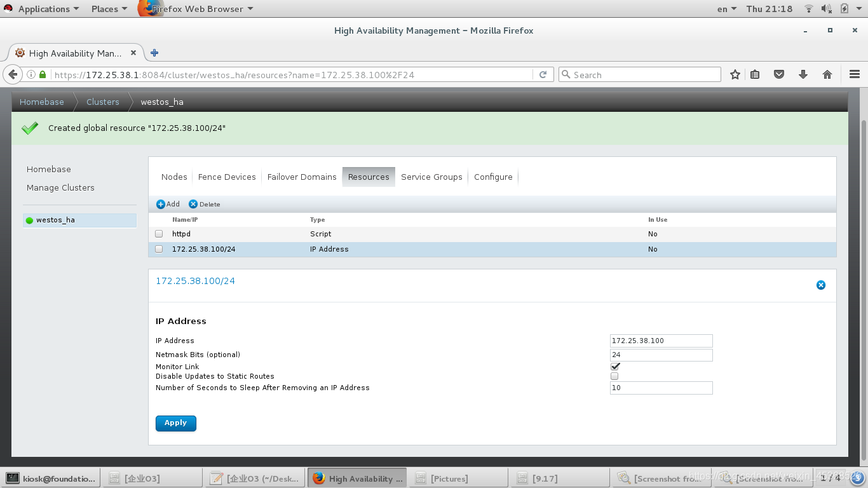Click the search magnifier icon in search box
The image size is (868, 488).
click(566, 74)
